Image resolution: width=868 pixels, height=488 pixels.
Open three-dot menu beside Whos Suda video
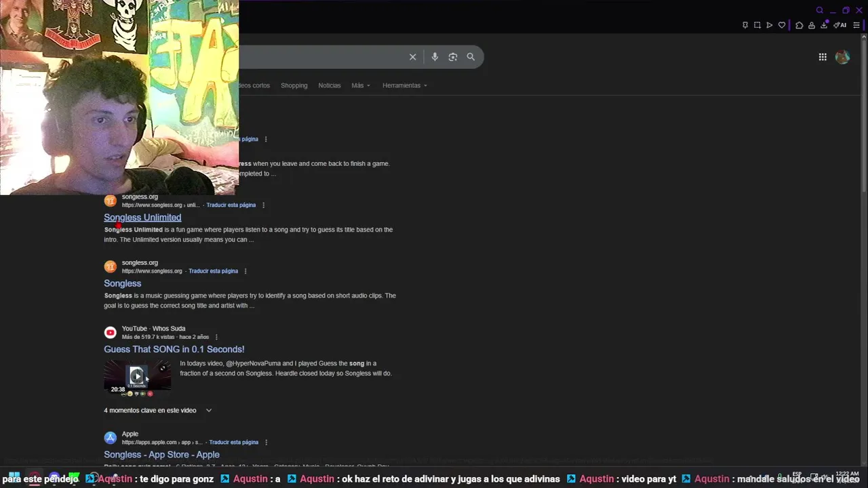click(216, 337)
